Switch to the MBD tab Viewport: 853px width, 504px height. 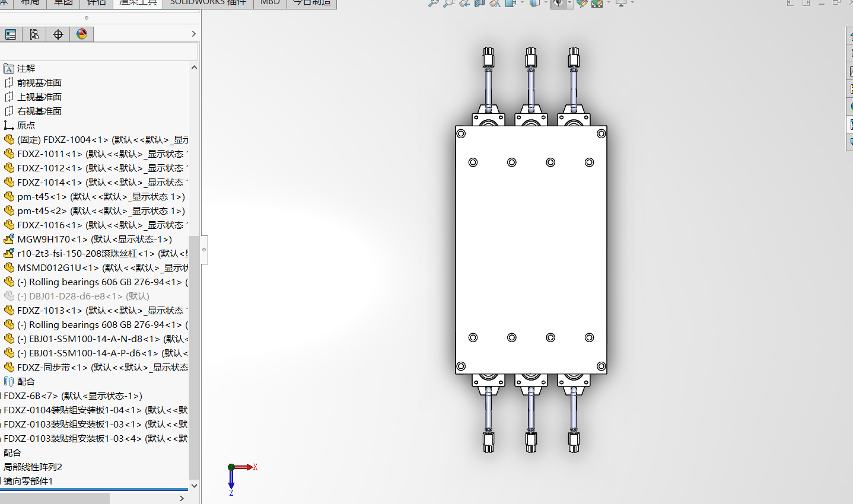tap(270, 3)
